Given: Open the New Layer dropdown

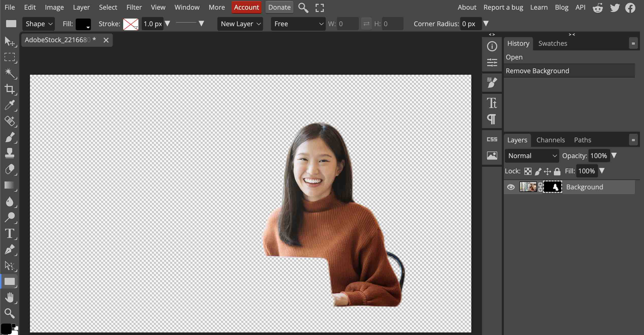Looking at the screenshot, I should click(240, 24).
